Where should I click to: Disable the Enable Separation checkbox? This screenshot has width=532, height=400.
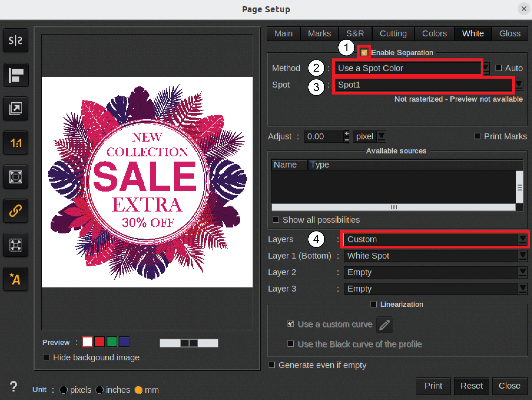[x=364, y=53]
